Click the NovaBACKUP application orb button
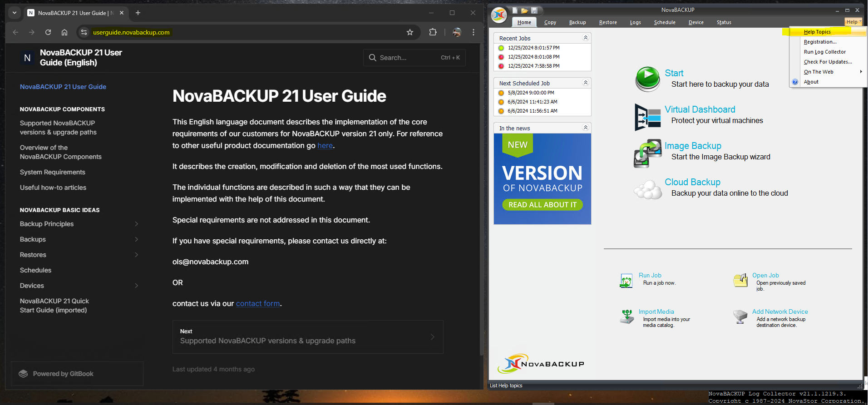Viewport: 868px width, 405px height. (499, 15)
